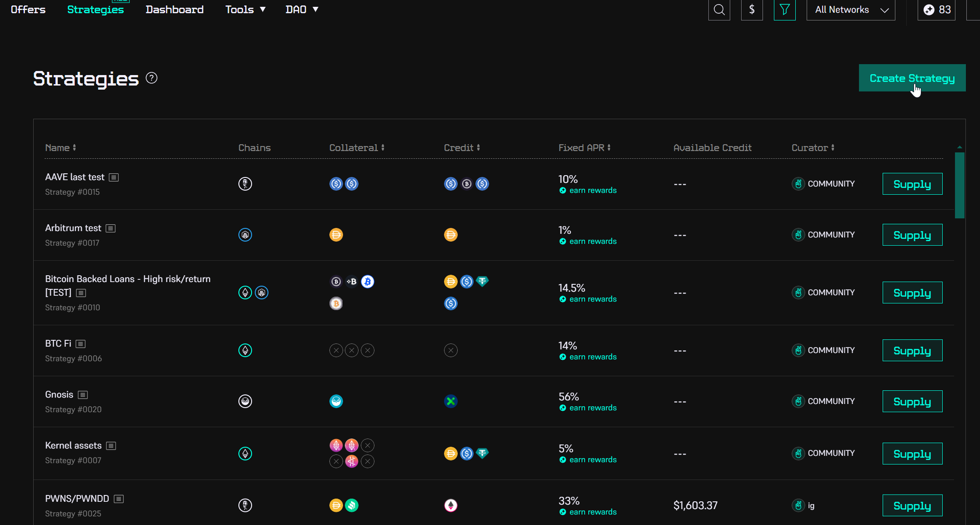The height and width of the screenshot is (525, 980).
Task: Click the Create Strategy button
Action: [912, 78]
